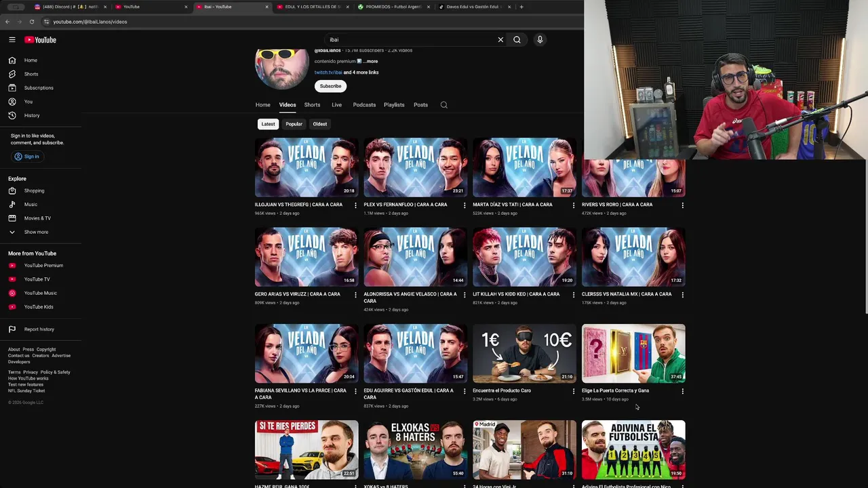Select the Latest sort chip
Screen dimensions: 868x488
[268, 124]
